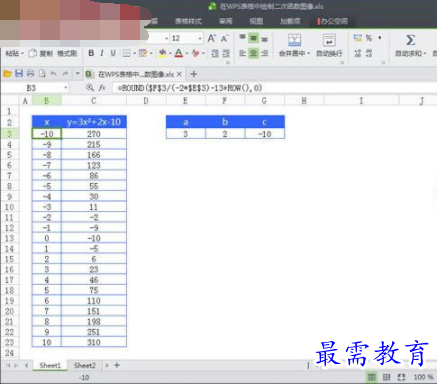Jump to first sheet navigation arrow
This screenshot has height=385, width=437.
click(8, 365)
